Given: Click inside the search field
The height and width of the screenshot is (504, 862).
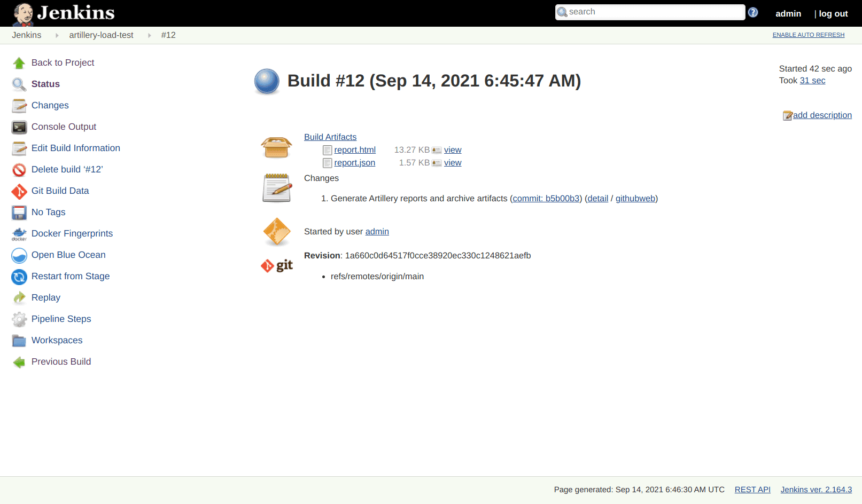Looking at the screenshot, I should 650,11.
